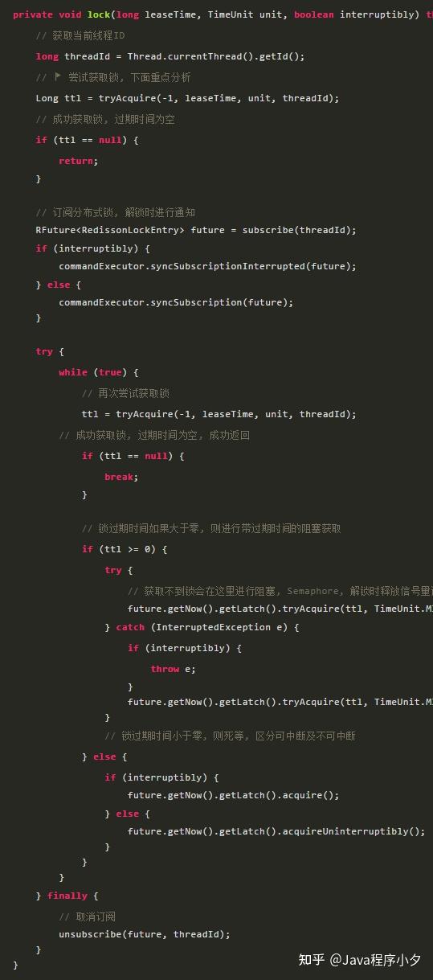
Task: Click the unsubscribe(future, threadId) call
Action: 145,934
